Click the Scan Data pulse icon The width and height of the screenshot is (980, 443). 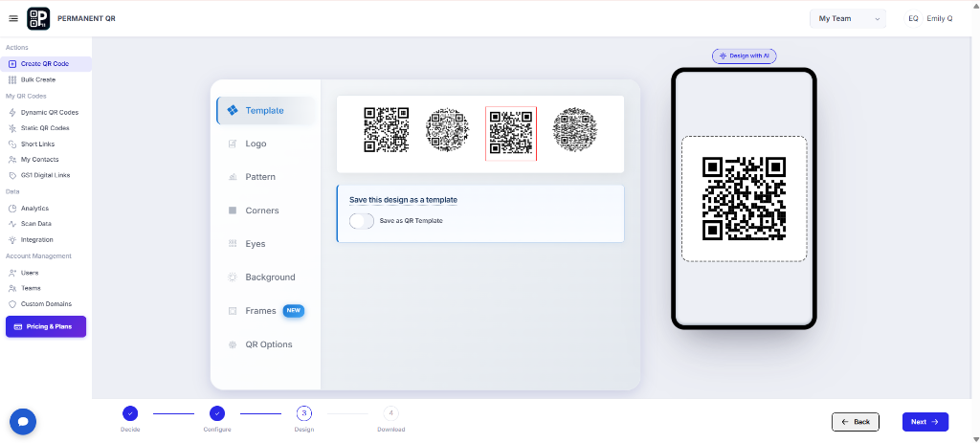click(12, 224)
